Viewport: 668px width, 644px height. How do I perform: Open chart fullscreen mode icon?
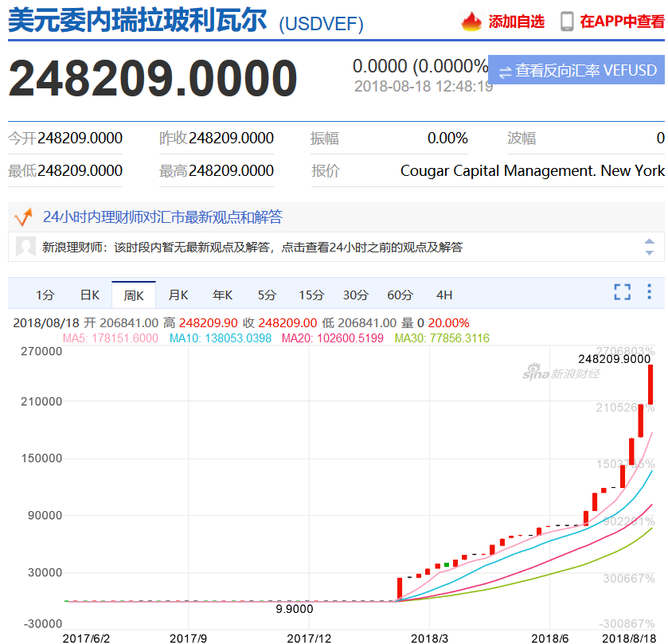coord(623,292)
